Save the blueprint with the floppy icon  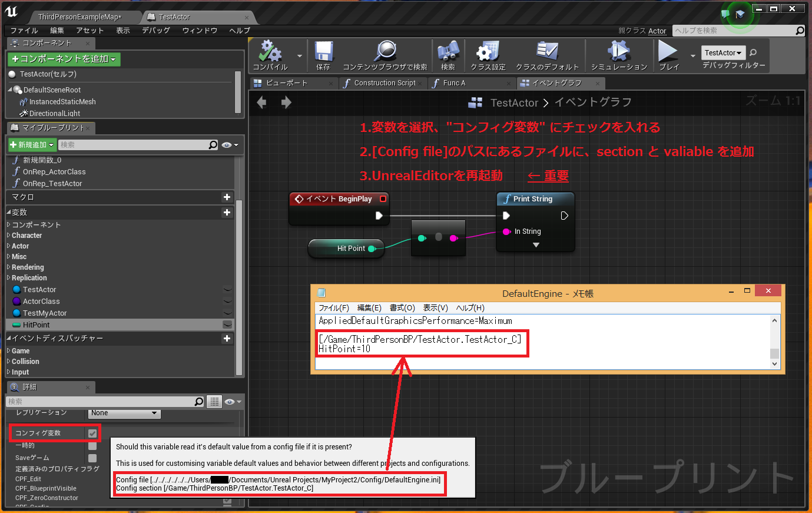(323, 51)
